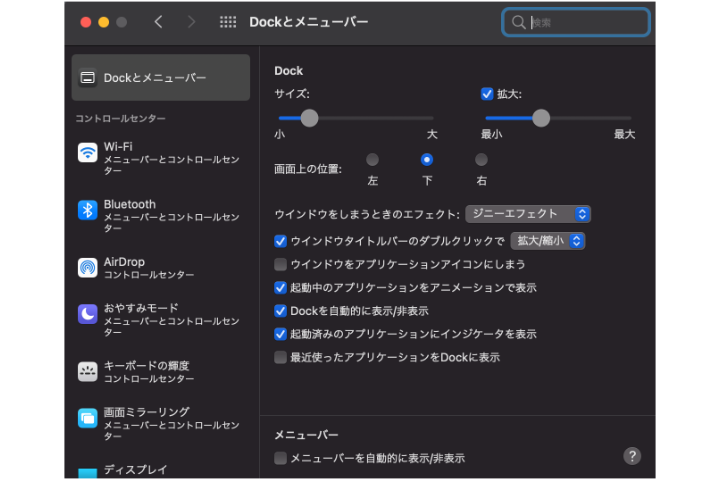Image resolution: width=720 pixels, height=480 pixels.
Task: Open the キーボードの輝度 icon
Action: [x=87, y=372]
